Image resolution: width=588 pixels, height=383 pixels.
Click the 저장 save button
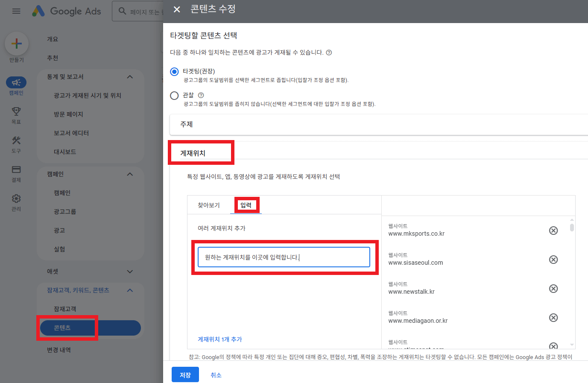click(185, 374)
